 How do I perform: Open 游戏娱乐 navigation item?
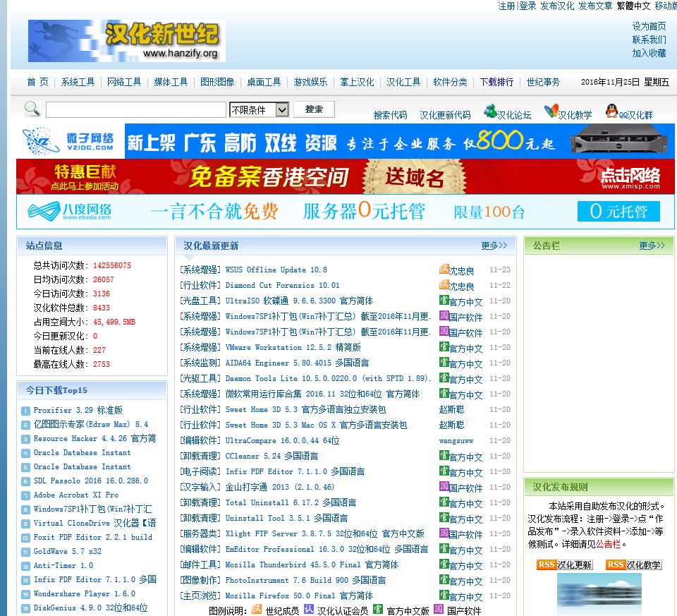pos(310,82)
